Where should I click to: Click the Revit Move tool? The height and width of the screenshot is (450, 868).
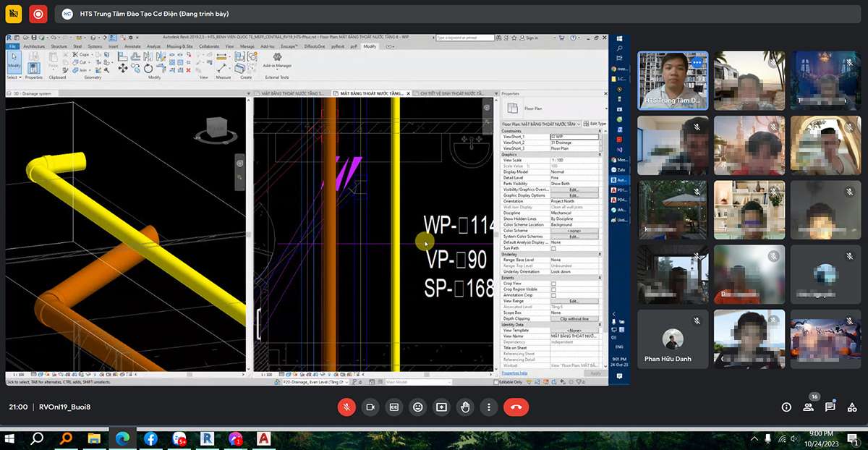[x=122, y=68]
